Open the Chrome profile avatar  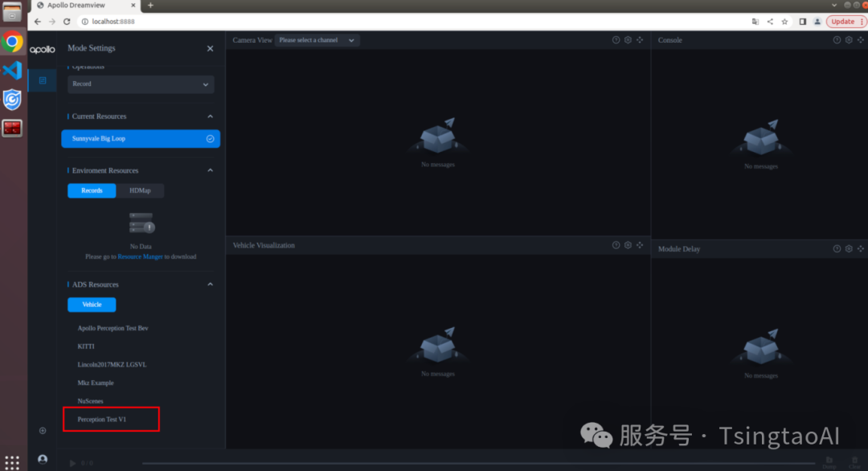pyautogui.click(x=817, y=22)
